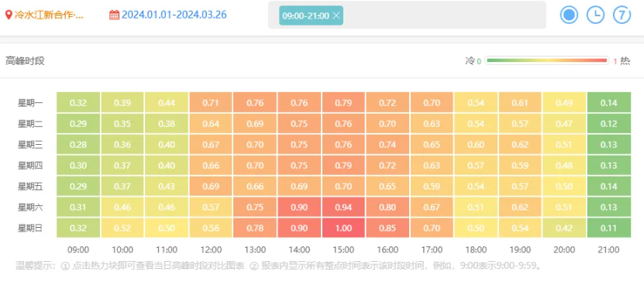Click the 09:00-21:00 filter tag label
The width and height of the screenshot is (644, 282).
point(305,15)
